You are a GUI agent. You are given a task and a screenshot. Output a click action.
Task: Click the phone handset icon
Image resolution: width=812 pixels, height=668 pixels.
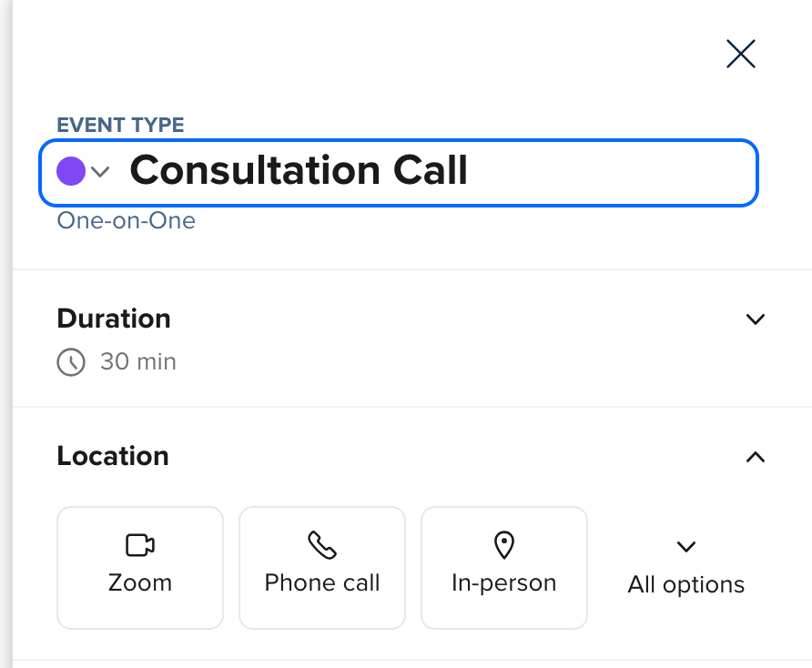[x=322, y=545]
